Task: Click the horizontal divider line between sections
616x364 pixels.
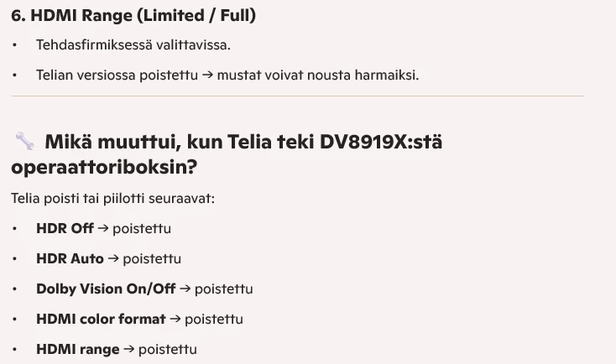Action: 297,96
